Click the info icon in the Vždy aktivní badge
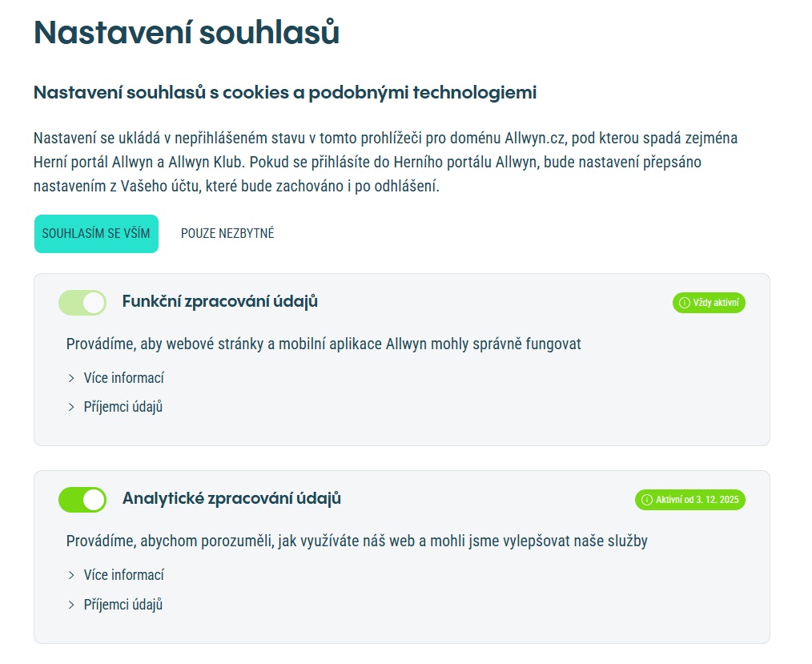Screen dimensions: 812x664 pos(684,303)
